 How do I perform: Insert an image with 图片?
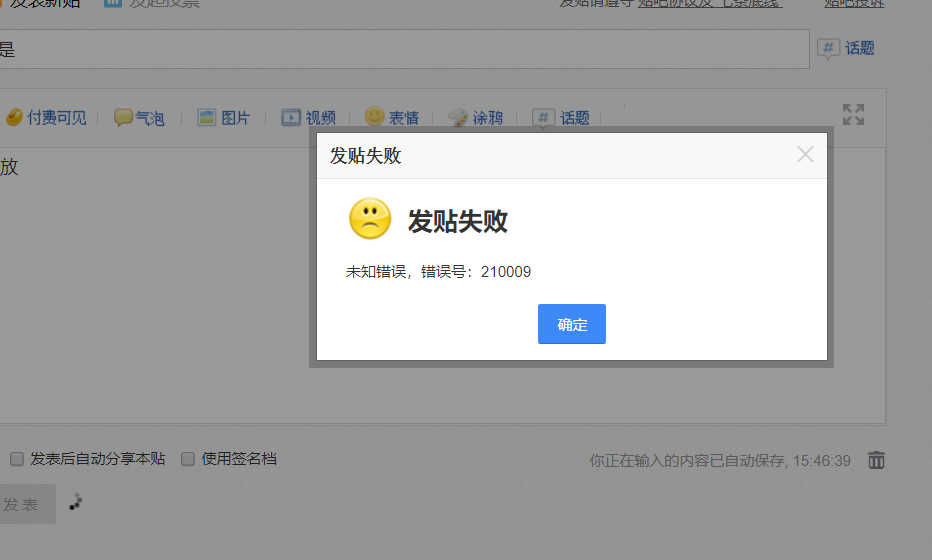223,118
